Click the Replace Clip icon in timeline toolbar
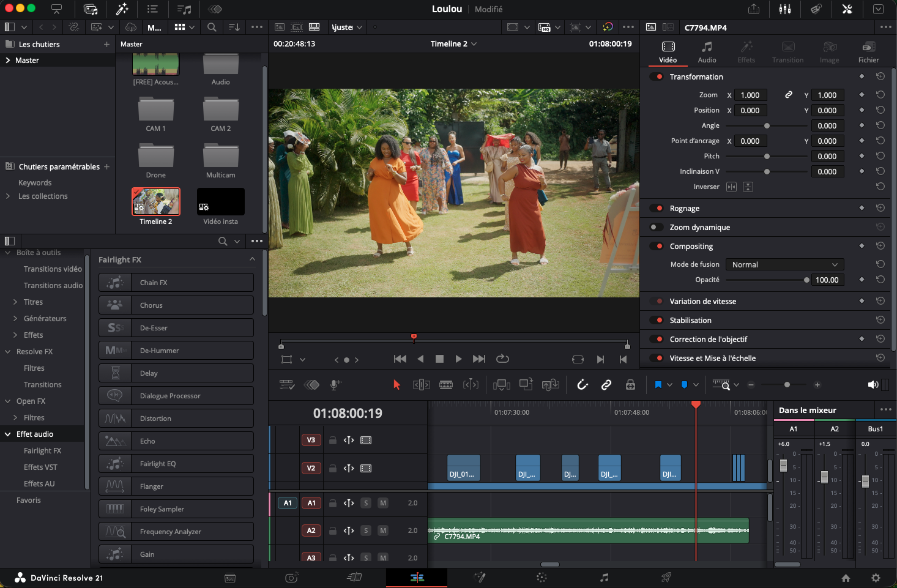 click(550, 384)
